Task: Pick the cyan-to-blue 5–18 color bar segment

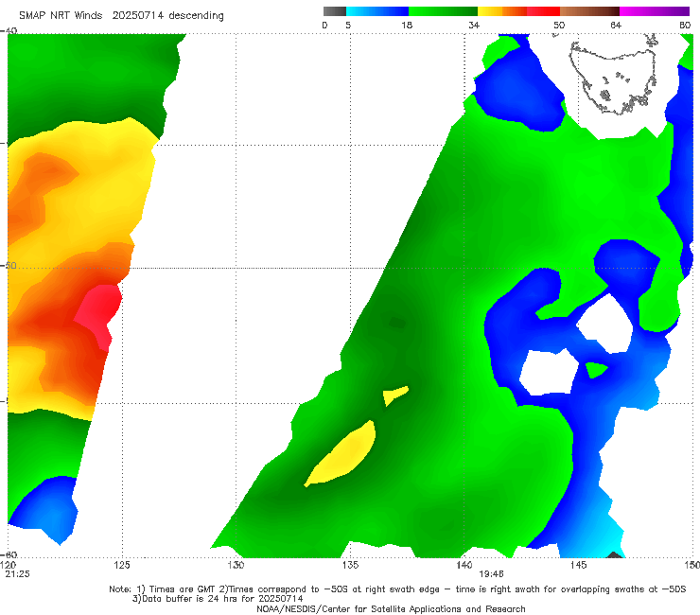Action: (x=377, y=11)
